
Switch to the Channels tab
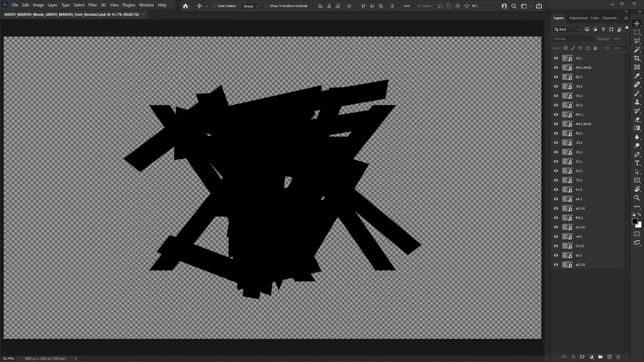pyautogui.click(x=609, y=18)
